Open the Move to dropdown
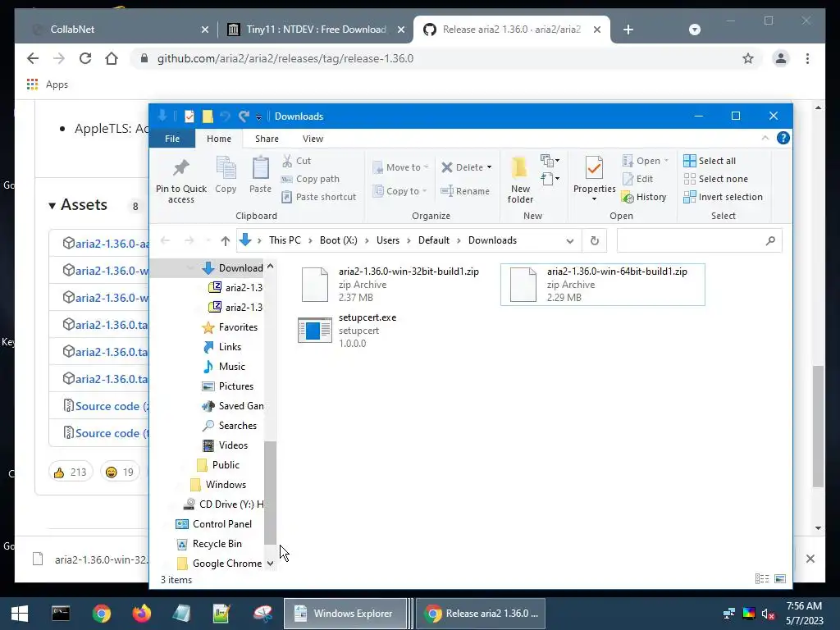 400,167
